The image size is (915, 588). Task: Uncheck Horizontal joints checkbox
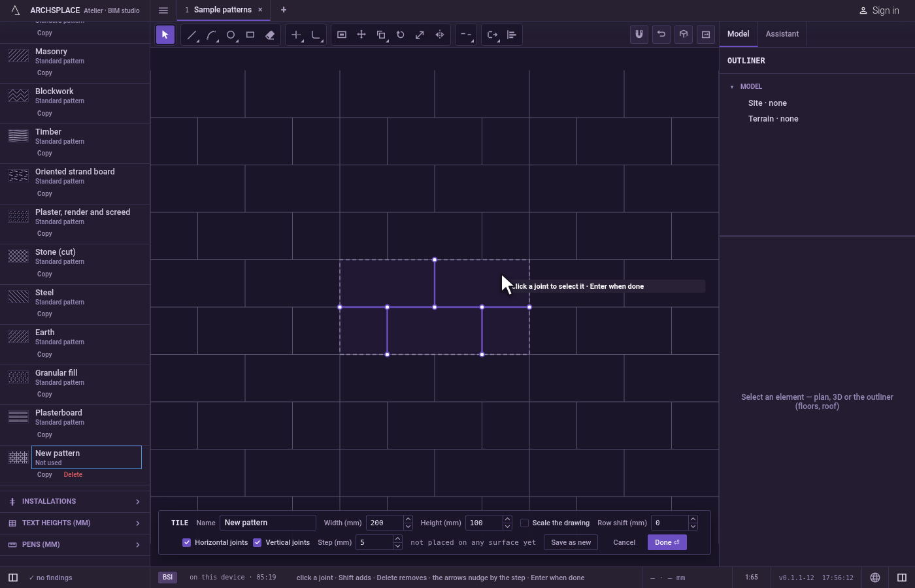pos(187,542)
